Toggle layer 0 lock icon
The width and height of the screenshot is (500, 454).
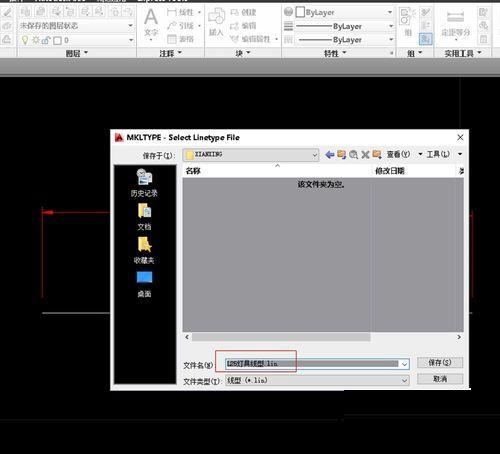pos(46,40)
